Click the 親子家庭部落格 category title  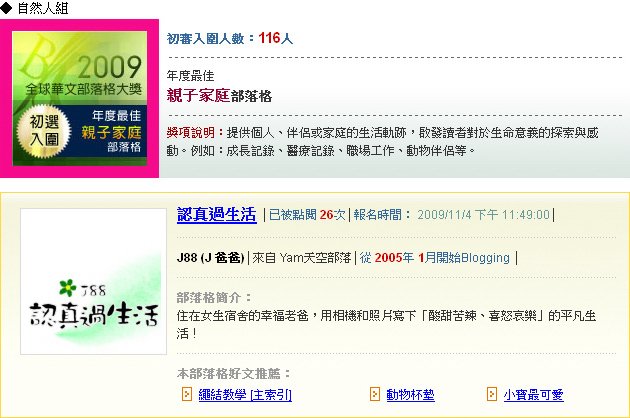219,96
